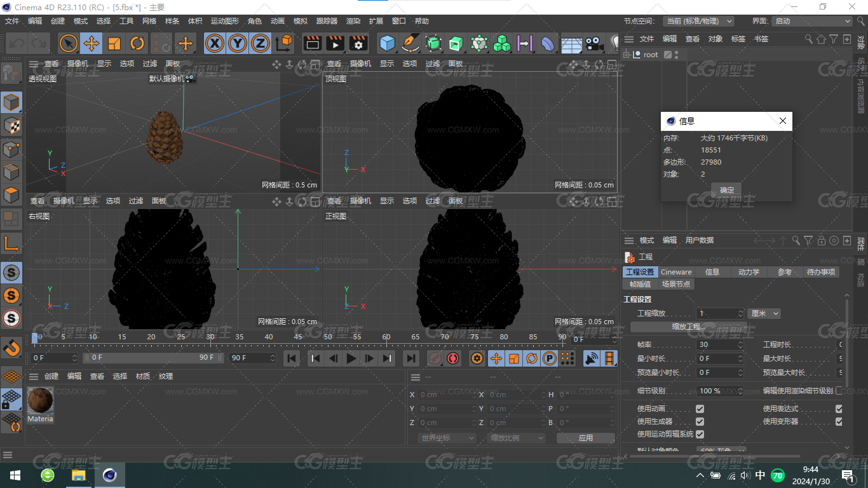Image resolution: width=868 pixels, height=488 pixels.
Task: Render the active view
Action: click(312, 43)
